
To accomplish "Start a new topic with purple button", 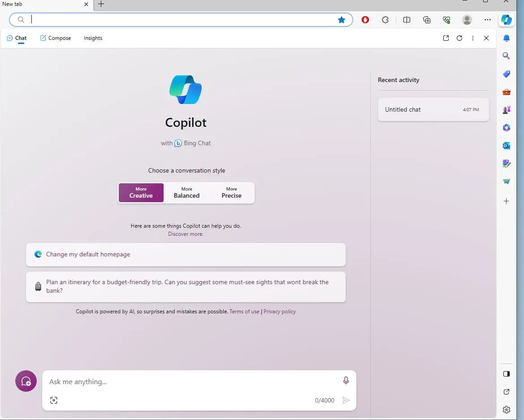I will 26,381.
